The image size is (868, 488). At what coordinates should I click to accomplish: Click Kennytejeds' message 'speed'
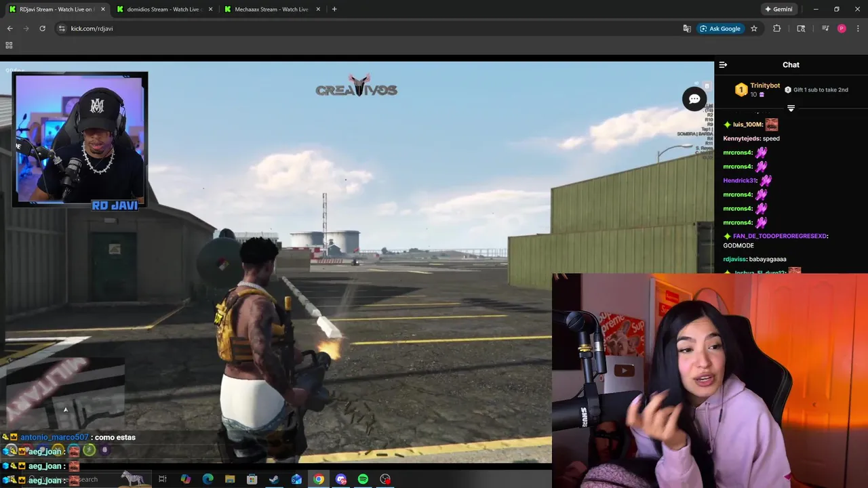[x=771, y=138]
